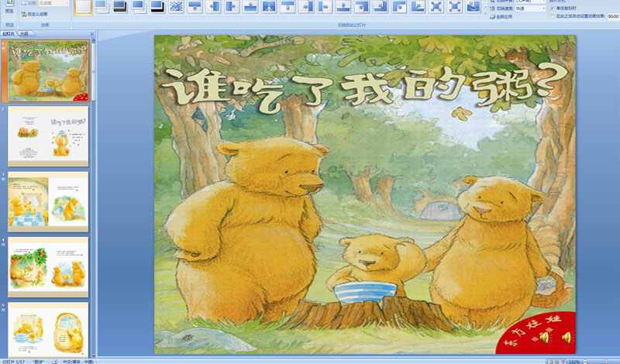Switch to the Slides (幻灯片) pane tab
The width and height of the screenshot is (620, 364).
click(x=9, y=34)
